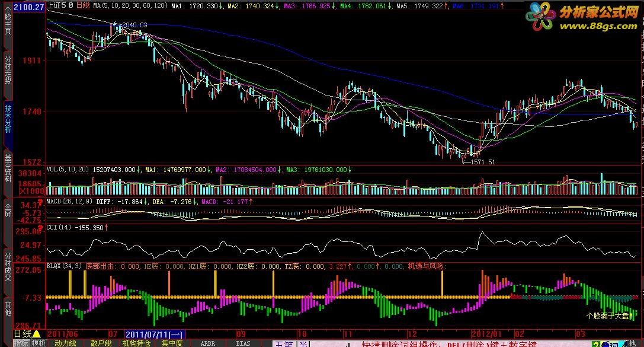Apply the 散户线 indicator
The image size is (644, 347).
coord(101,343)
